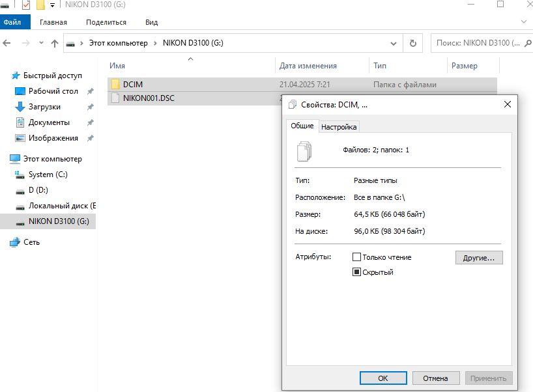This screenshot has height=392, width=533.
Task: Close the 'Свойства: DCIM' dialog
Action: (507, 104)
